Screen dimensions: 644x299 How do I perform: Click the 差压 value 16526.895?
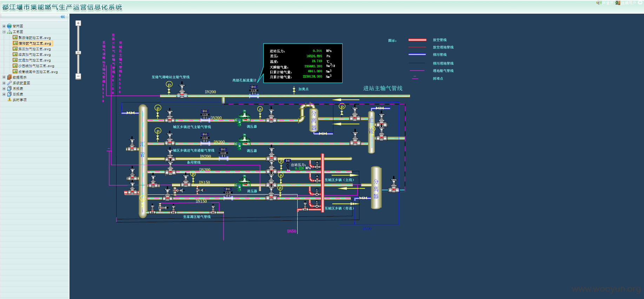[314, 56]
